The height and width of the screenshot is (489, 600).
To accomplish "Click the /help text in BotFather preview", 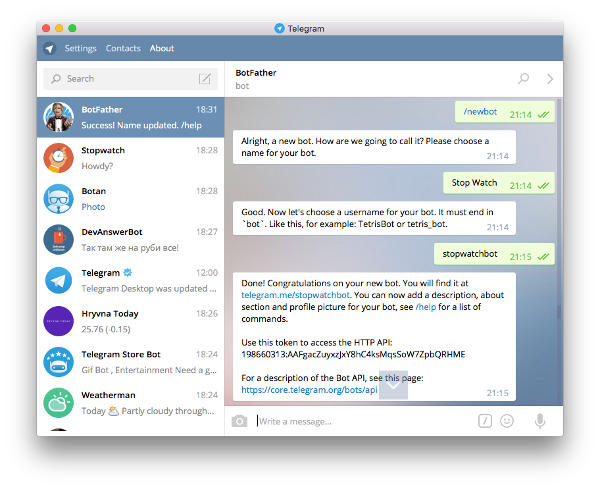I will click(x=191, y=125).
